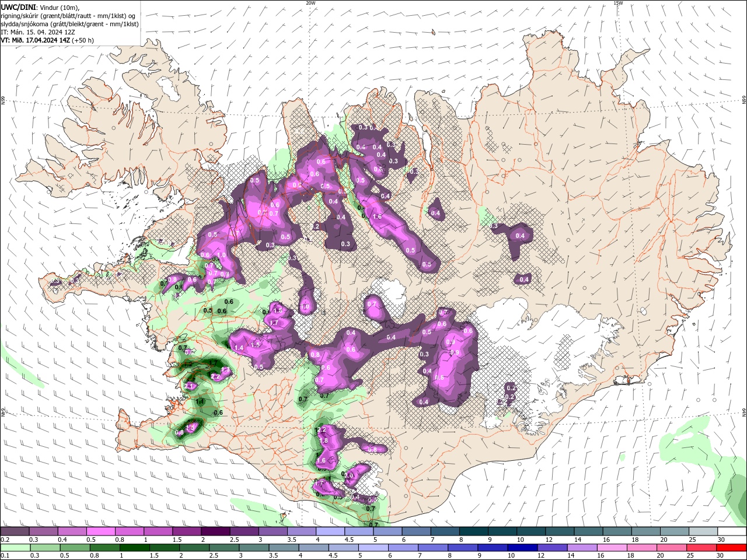Click the white snow legend swatch at 30
This screenshot has height=560, width=747.
[732, 531]
